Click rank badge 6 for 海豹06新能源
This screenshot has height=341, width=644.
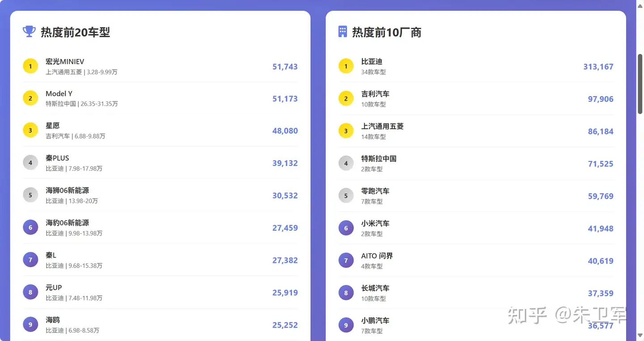tap(30, 228)
